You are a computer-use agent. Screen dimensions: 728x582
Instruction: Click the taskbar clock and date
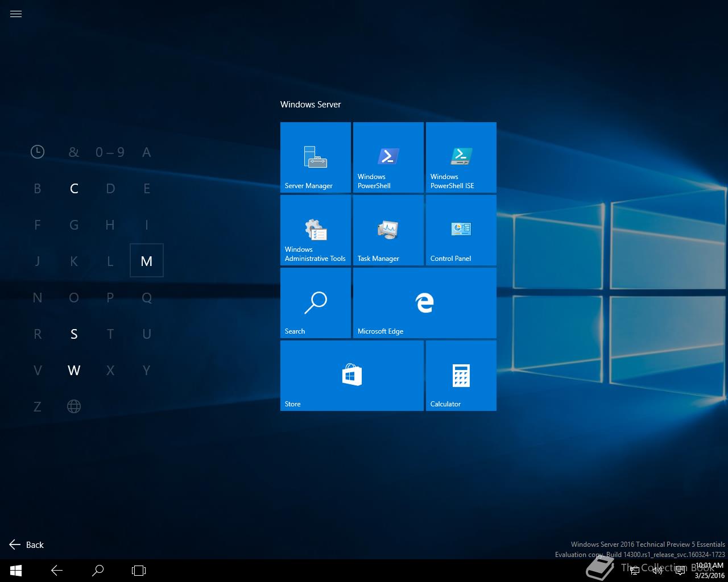coord(709,571)
